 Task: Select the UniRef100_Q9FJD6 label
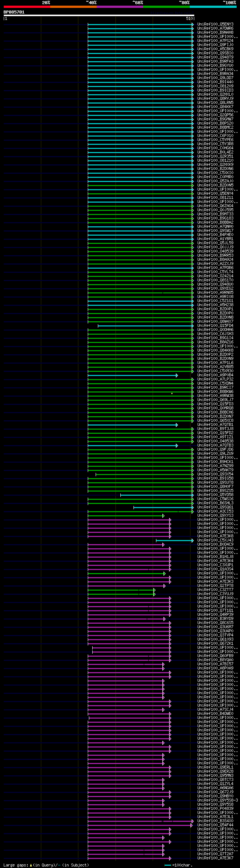[215, 450]
